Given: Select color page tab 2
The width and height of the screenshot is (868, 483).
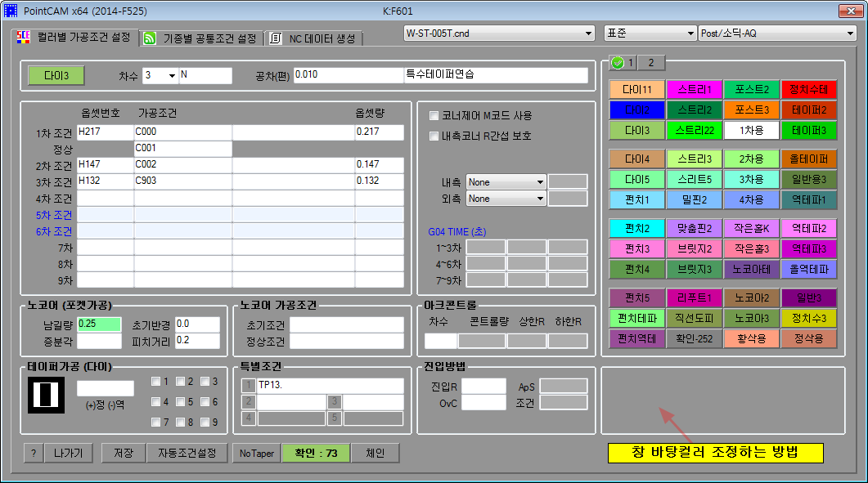Looking at the screenshot, I should coord(651,62).
